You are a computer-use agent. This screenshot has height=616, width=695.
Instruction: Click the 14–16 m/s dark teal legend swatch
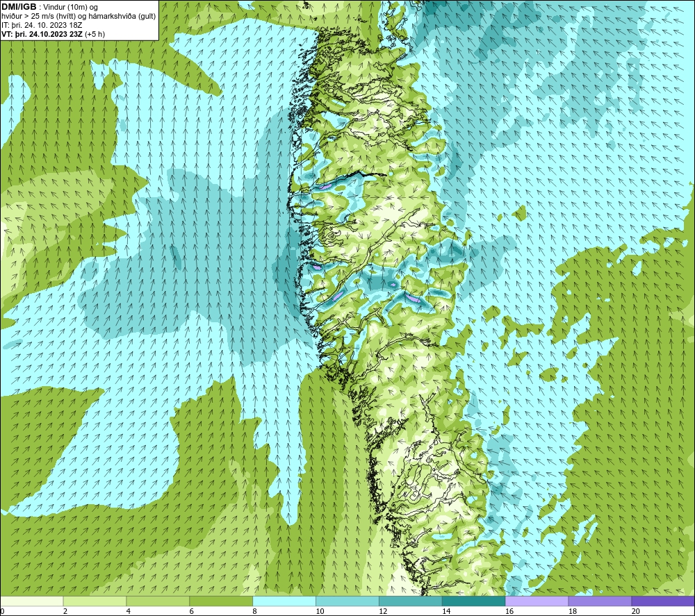point(473,601)
